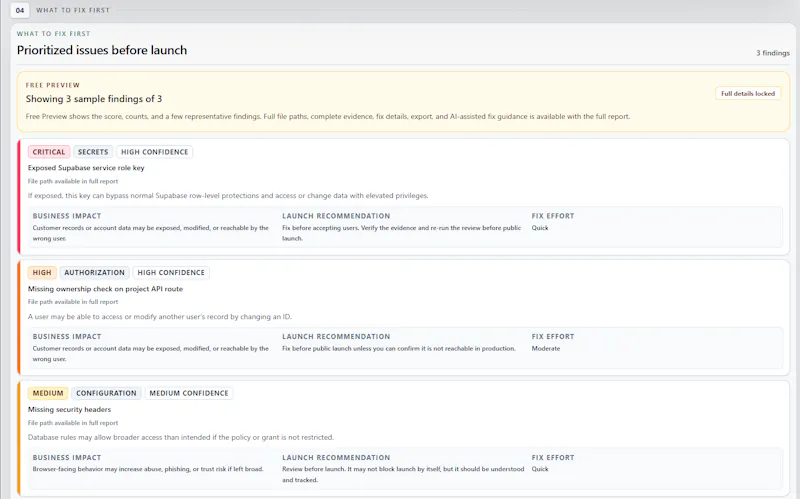Click 'Prioritized issues before launch' heading
Image resolution: width=800 pixels, height=499 pixels.
tap(102, 50)
